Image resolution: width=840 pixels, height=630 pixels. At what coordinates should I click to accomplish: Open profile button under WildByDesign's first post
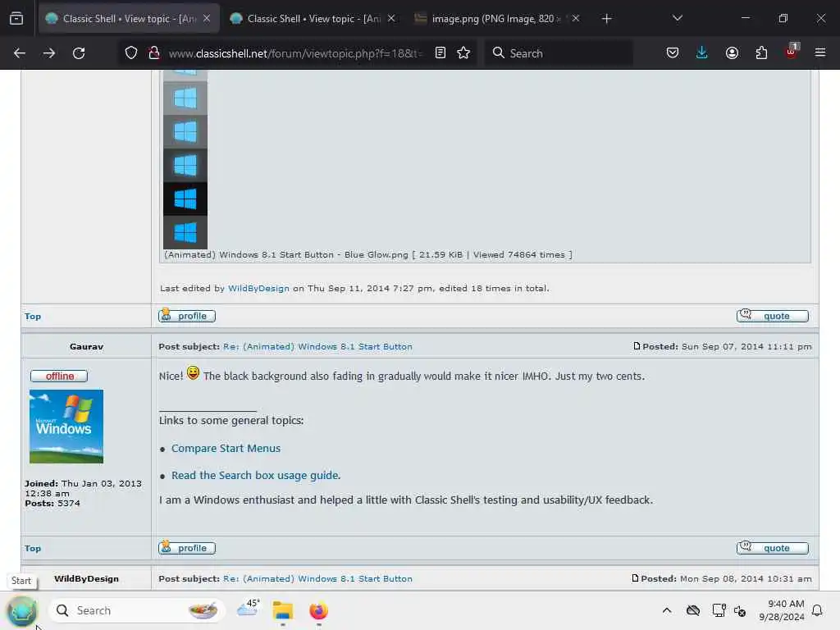point(187,316)
